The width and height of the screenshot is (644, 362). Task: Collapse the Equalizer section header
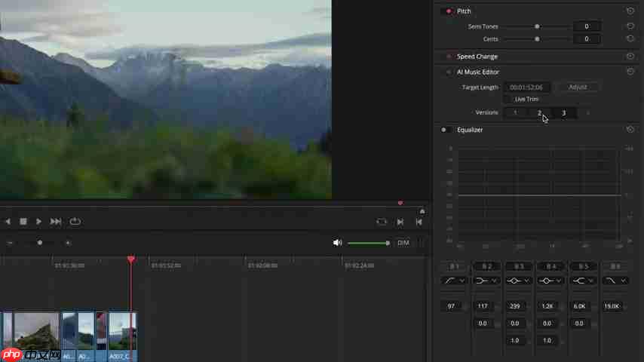tap(470, 130)
